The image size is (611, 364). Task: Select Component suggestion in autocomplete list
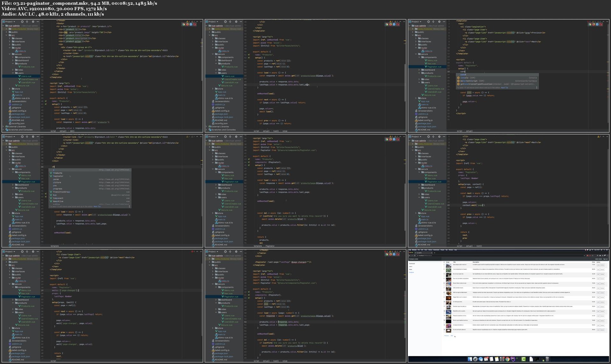[x=90, y=198]
